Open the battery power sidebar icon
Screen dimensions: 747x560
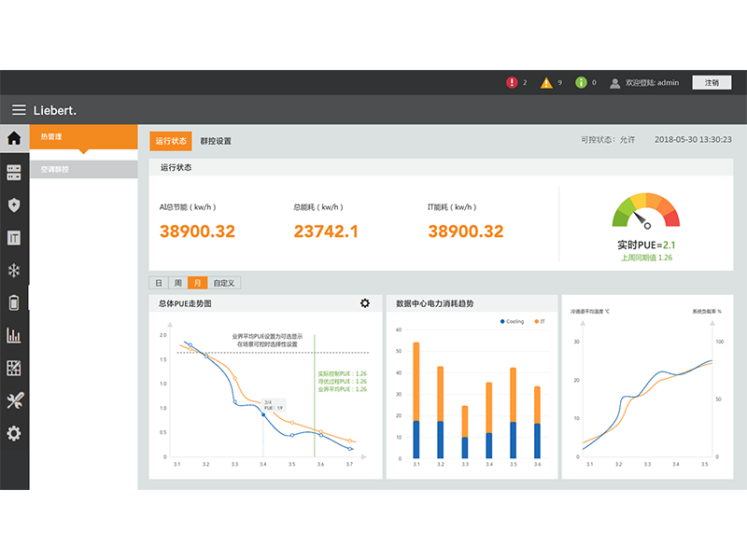click(x=14, y=302)
